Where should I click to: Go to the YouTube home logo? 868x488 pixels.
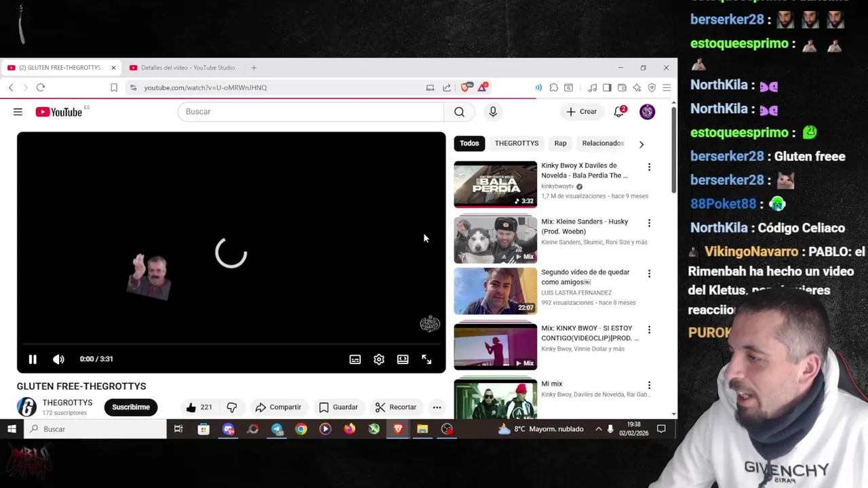59,112
